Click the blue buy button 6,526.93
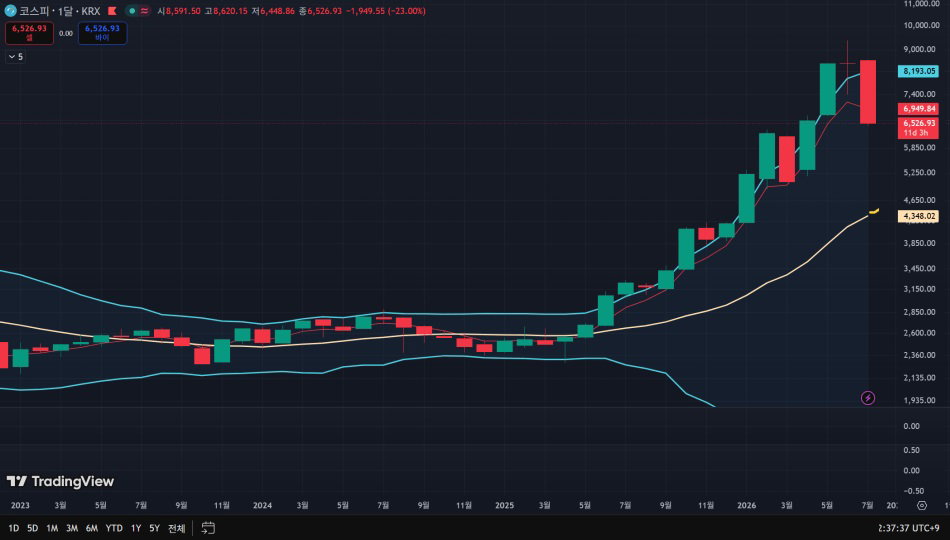This screenshot has width=950, height=540. click(x=102, y=33)
